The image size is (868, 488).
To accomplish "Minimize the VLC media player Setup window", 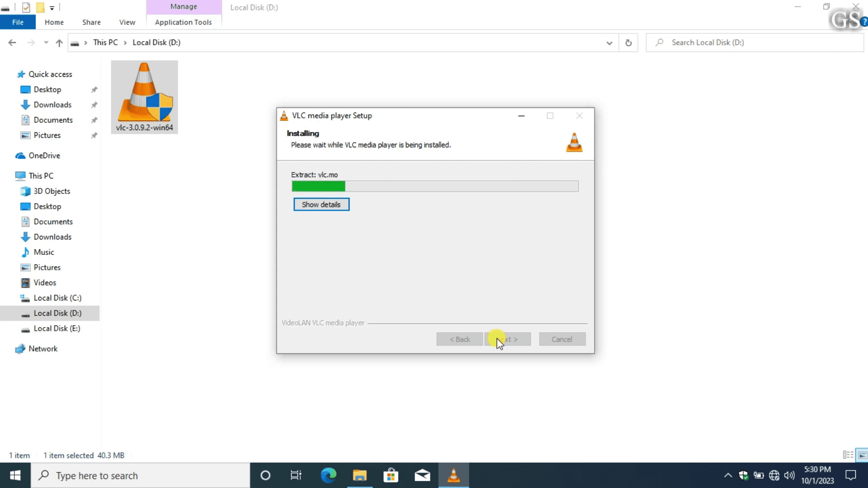I will click(521, 116).
